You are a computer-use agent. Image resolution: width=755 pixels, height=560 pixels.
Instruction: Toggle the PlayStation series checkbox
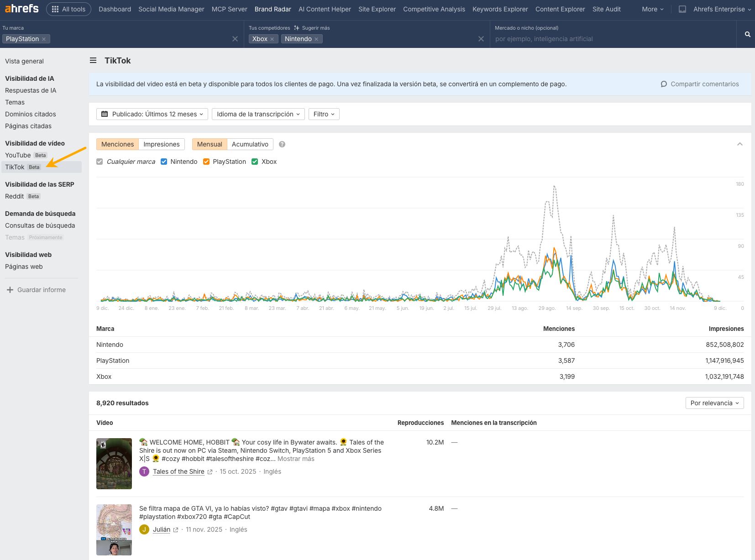pyautogui.click(x=206, y=162)
